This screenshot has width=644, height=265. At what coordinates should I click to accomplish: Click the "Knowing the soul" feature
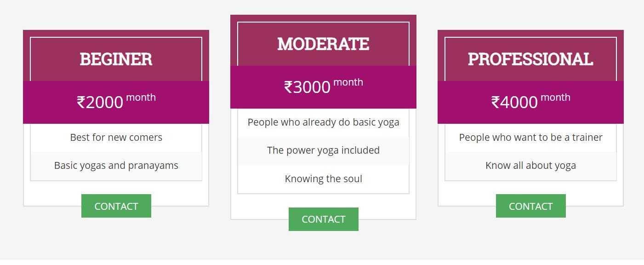coord(323,179)
